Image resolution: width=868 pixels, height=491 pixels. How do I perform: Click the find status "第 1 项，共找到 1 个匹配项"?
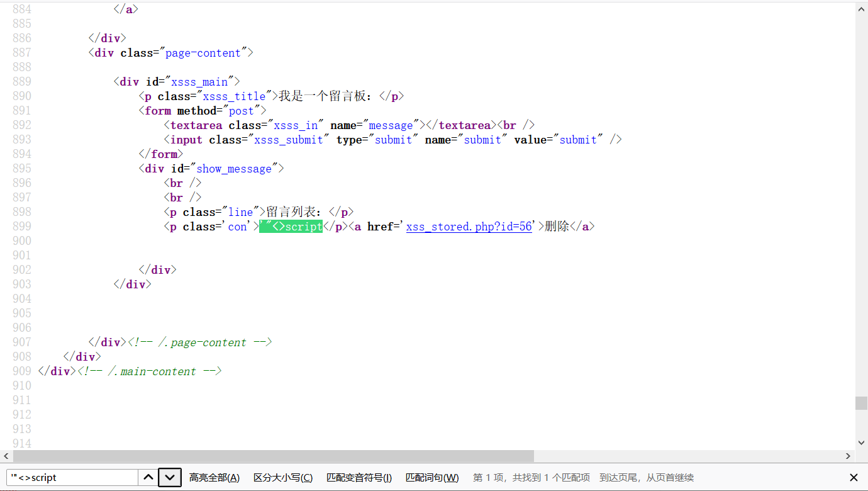[x=531, y=478]
